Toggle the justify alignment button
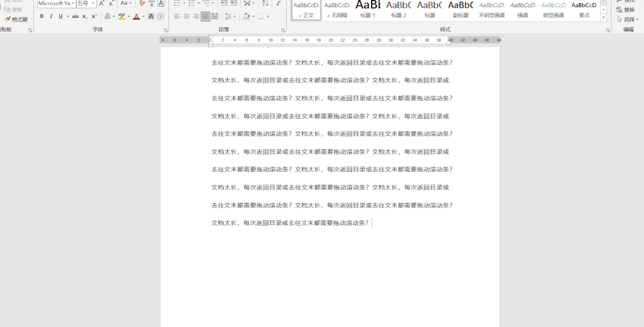This screenshot has height=327, width=644. [206, 17]
